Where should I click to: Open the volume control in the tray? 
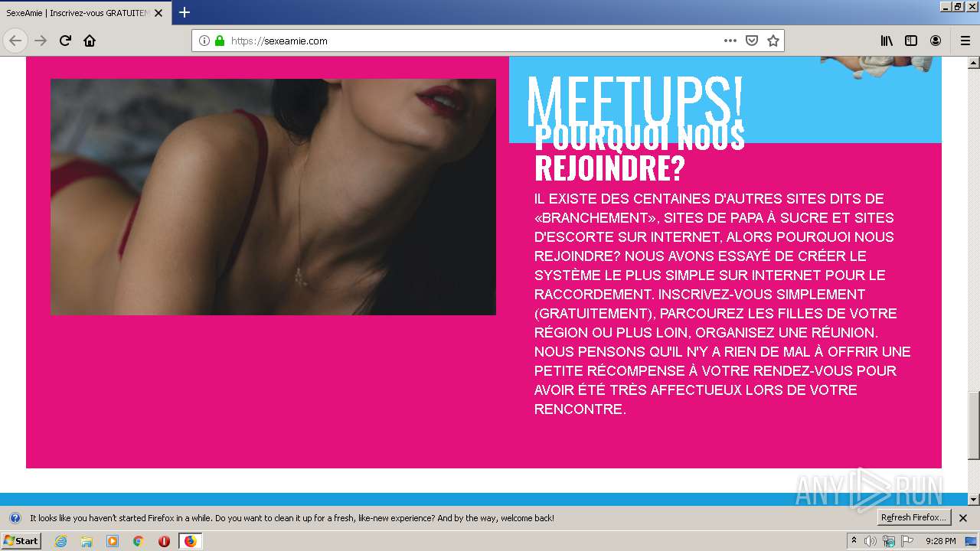[871, 541]
